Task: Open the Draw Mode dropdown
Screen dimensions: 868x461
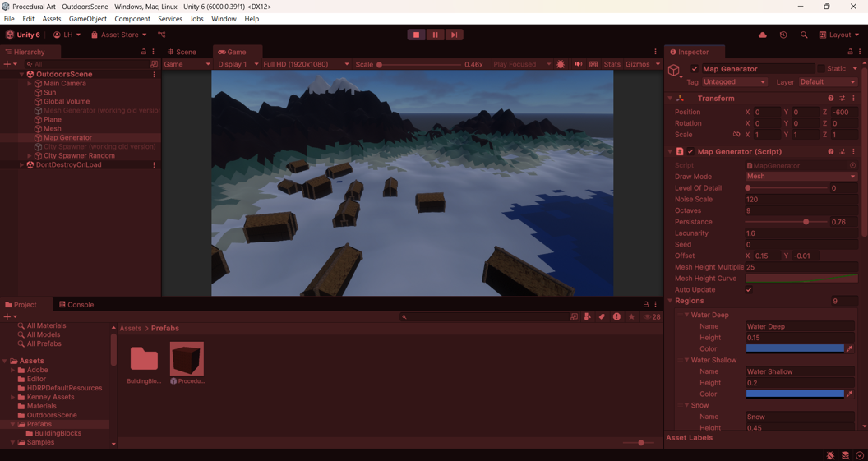Action: coord(801,177)
